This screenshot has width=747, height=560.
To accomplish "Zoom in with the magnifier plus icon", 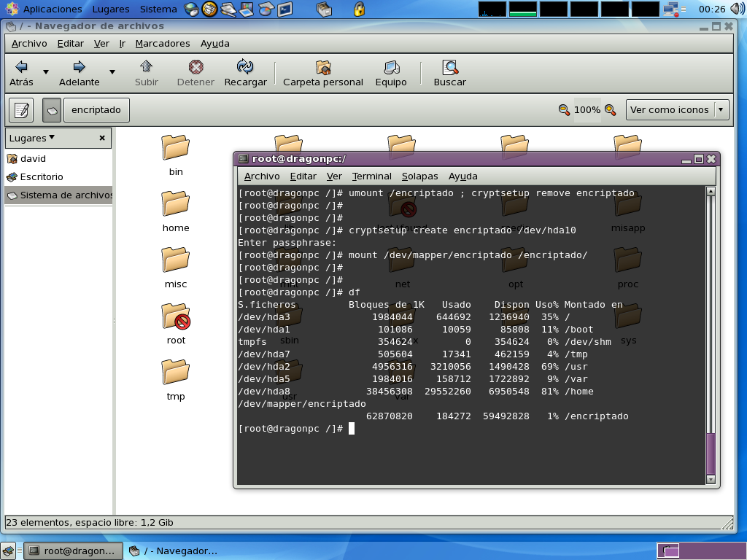I will (610, 110).
